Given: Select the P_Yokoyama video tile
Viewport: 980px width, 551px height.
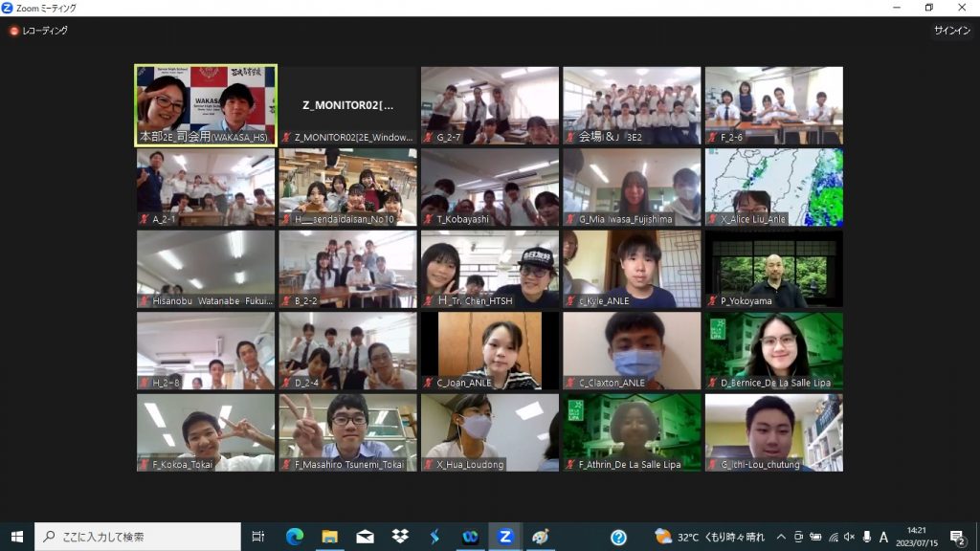Looking at the screenshot, I should [x=774, y=269].
